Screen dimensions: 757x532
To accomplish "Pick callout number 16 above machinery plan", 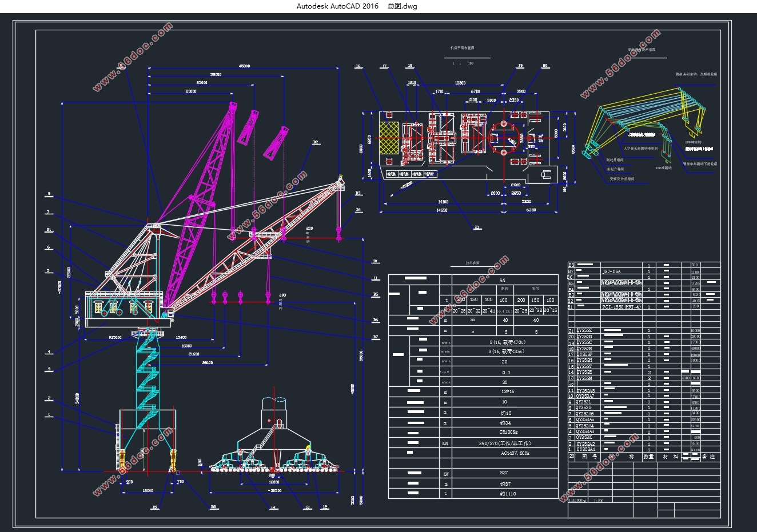I will click(358, 67).
